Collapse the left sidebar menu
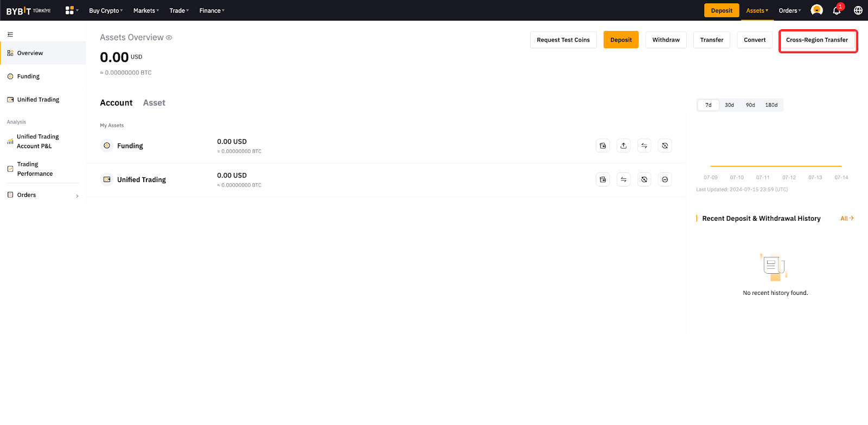This screenshot has width=868, height=425. 10,35
